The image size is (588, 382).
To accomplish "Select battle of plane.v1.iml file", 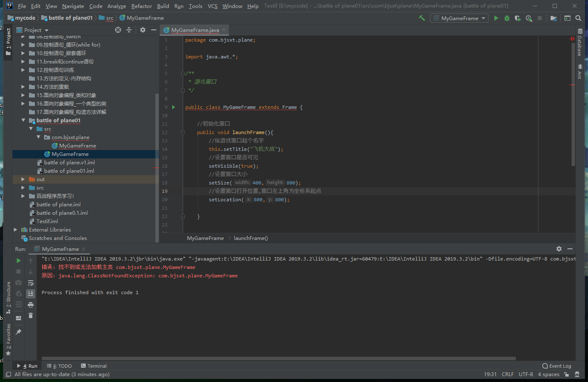I will pos(69,162).
